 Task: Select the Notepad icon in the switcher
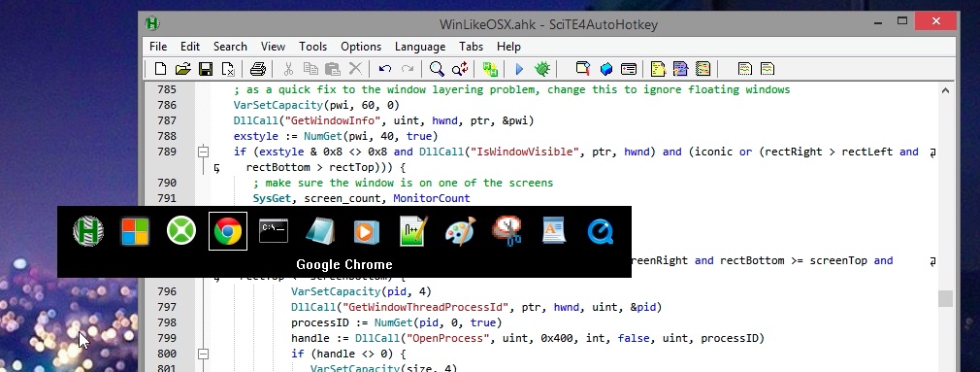tap(320, 231)
